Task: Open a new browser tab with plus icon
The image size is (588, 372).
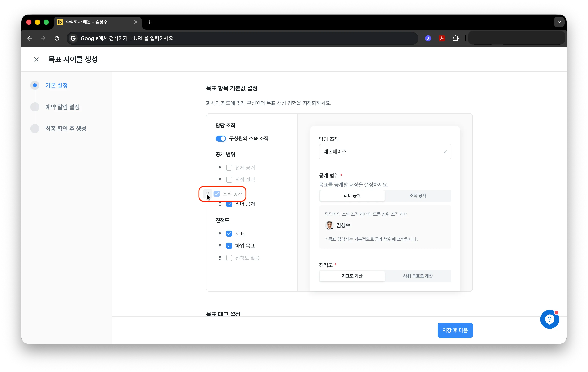Action: coord(149,22)
